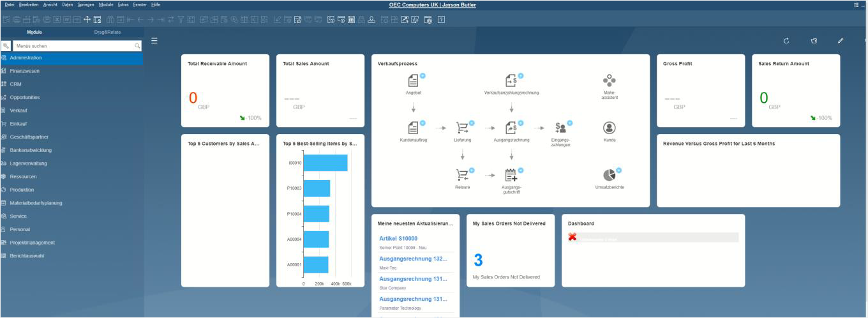This screenshot has height=318, width=868.
Task: Open the Ausgangsrechnung link for Star Company
Action: pos(413,278)
